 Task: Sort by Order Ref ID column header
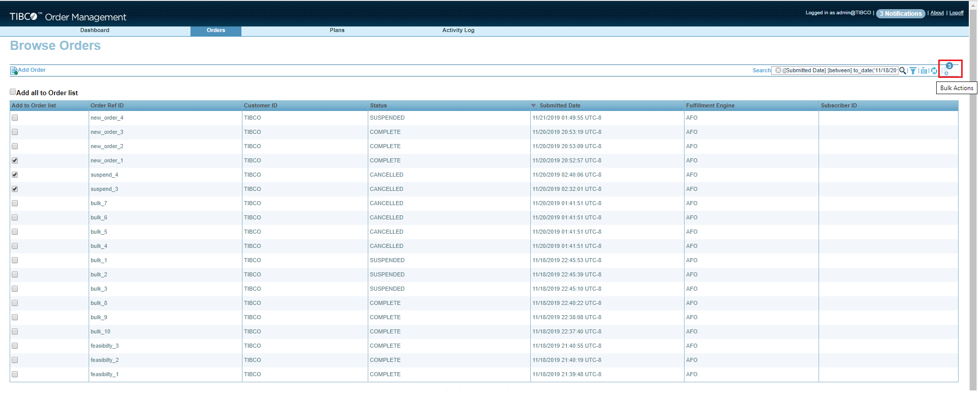pyautogui.click(x=107, y=106)
